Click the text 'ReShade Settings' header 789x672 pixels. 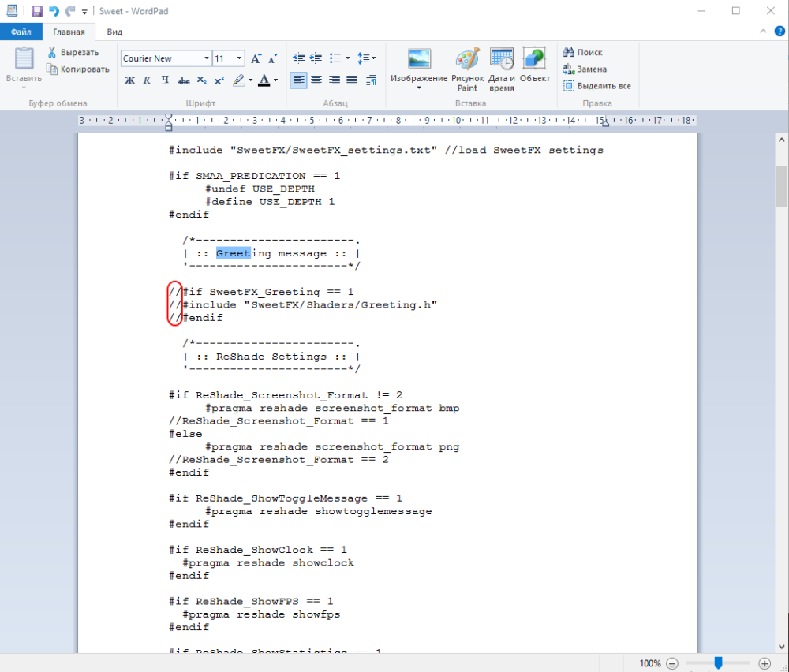pyautogui.click(x=271, y=357)
